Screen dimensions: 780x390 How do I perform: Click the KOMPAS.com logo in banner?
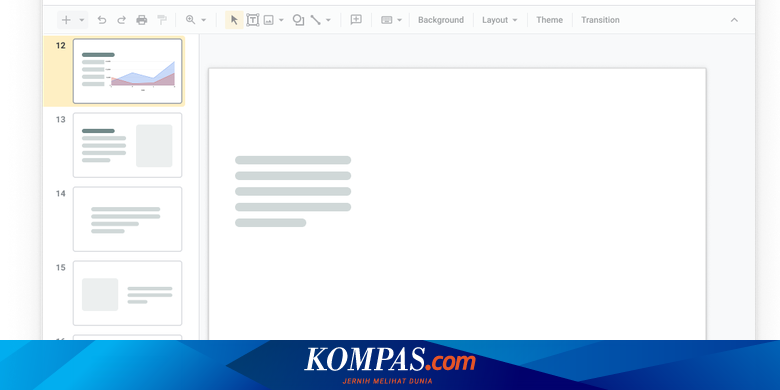[x=390, y=360]
